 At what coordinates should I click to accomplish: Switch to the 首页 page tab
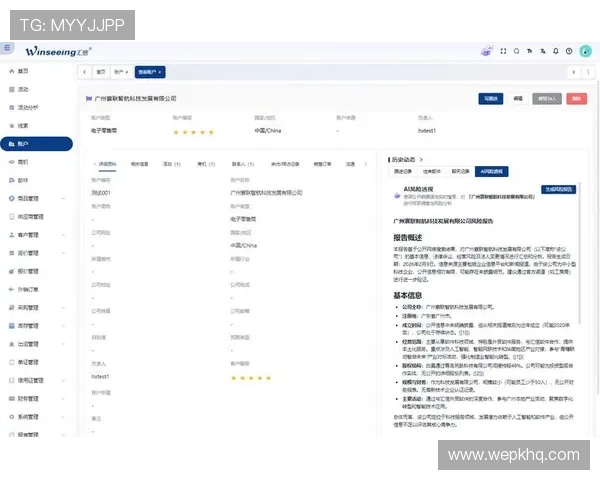(101, 72)
